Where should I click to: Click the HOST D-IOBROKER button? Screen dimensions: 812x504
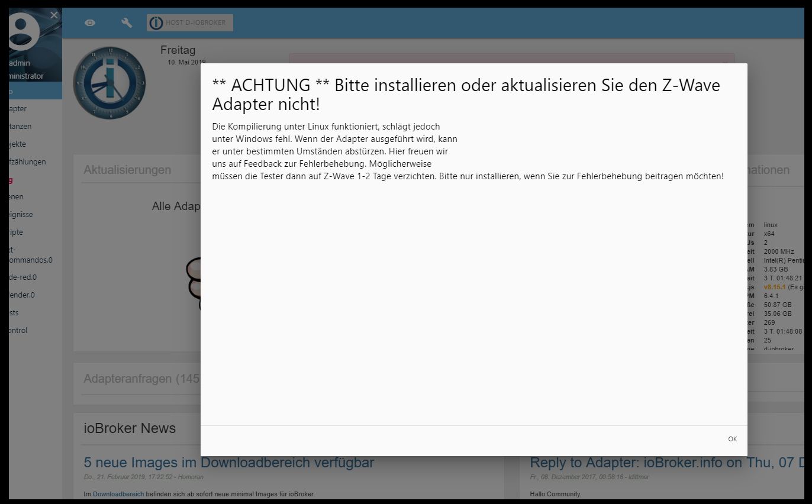pos(190,23)
